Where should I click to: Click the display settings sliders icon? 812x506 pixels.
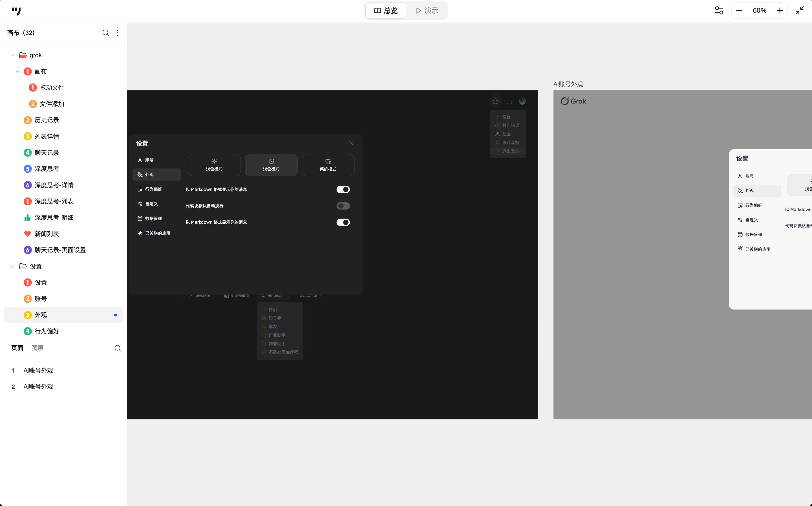719,11
